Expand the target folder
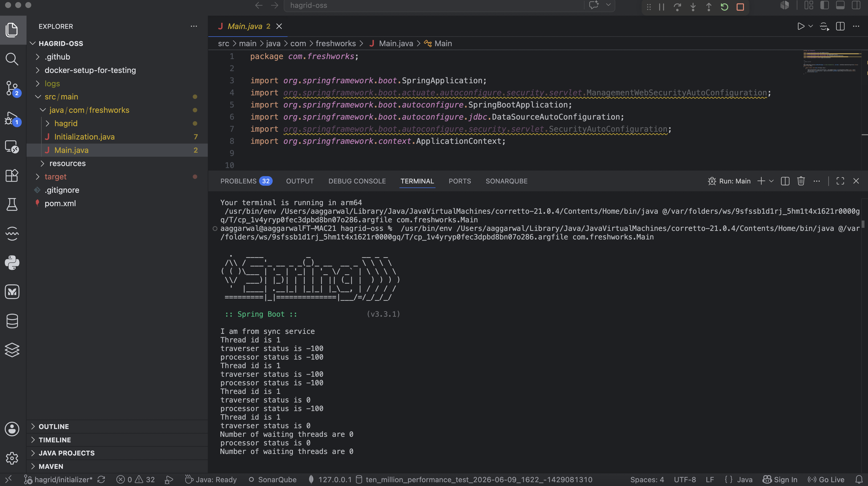Screen dimensions: 868x486 point(117,177)
